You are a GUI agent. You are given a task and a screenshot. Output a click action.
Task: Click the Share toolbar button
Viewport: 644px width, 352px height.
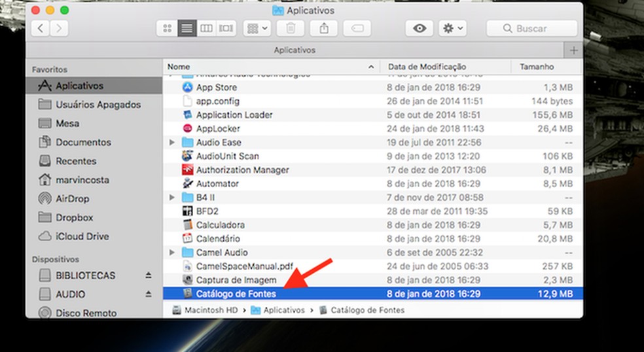coord(324,28)
